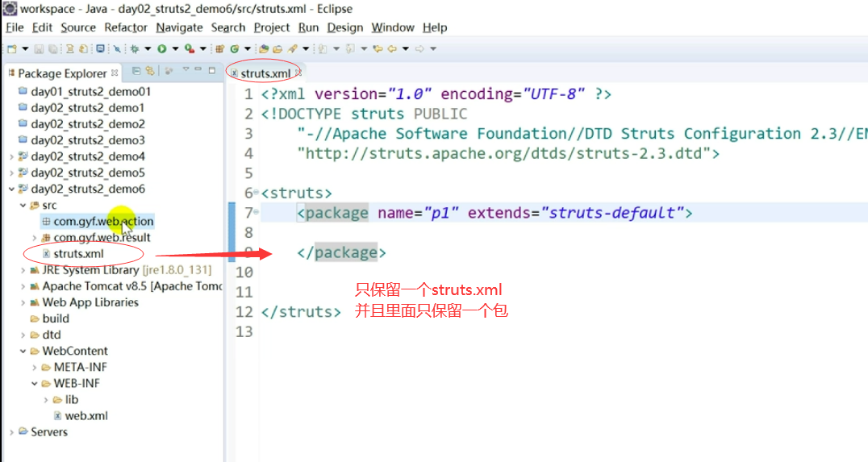Collapse day02_struts2_demo6 project node
868x462 pixels.
pyautogui.click(x=11, y=189)
